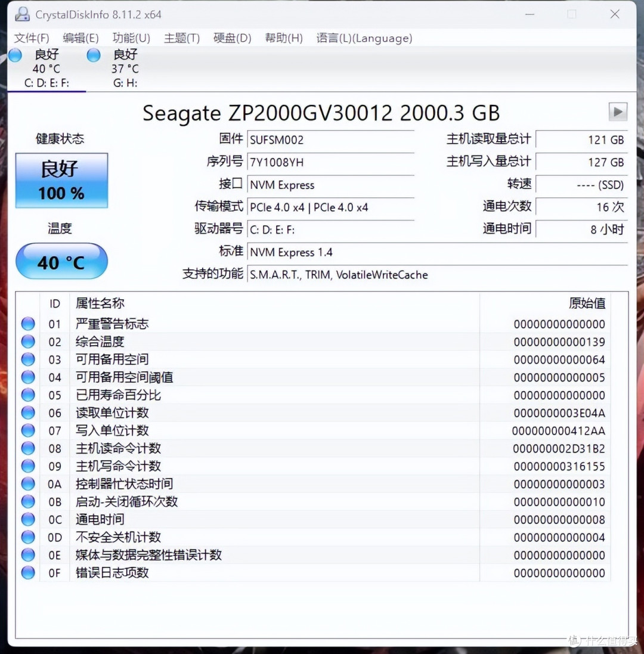Select the attribute text 错误日志项数

[x=112, y=573]
